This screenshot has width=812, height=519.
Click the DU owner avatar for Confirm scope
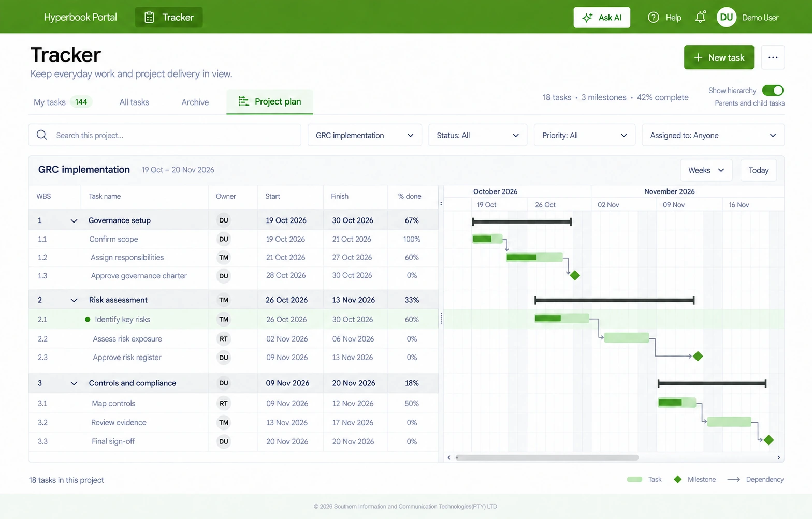click(224, 239)
